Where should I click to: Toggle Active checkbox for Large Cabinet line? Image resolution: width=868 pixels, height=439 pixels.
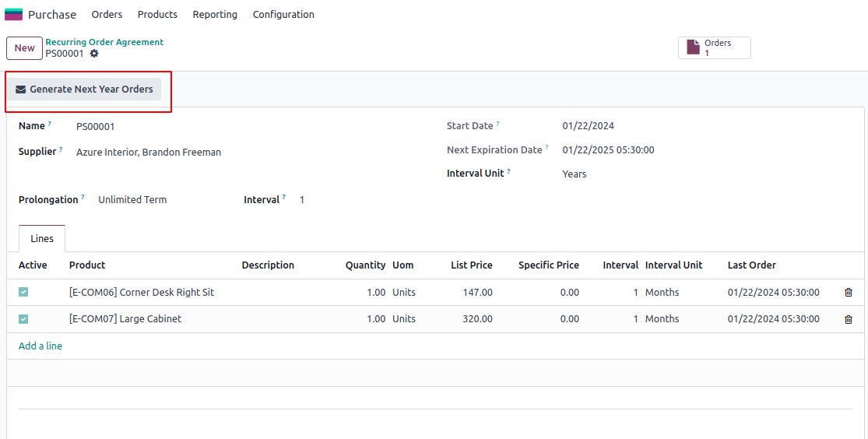[x=23, y=319]
